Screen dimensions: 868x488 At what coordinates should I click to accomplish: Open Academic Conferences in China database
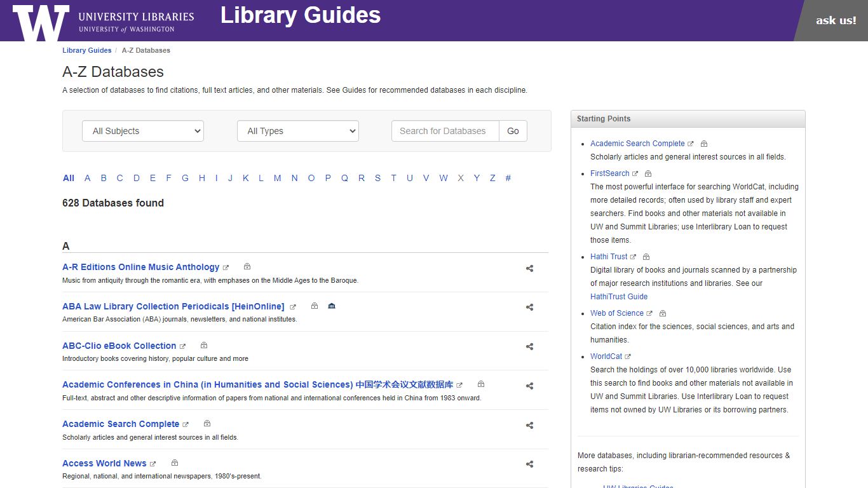pos(258,384)
